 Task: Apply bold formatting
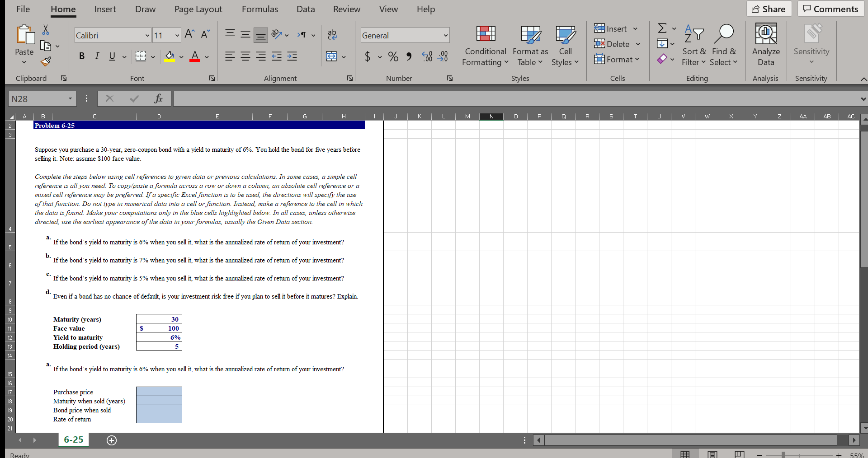coord(82,56)
